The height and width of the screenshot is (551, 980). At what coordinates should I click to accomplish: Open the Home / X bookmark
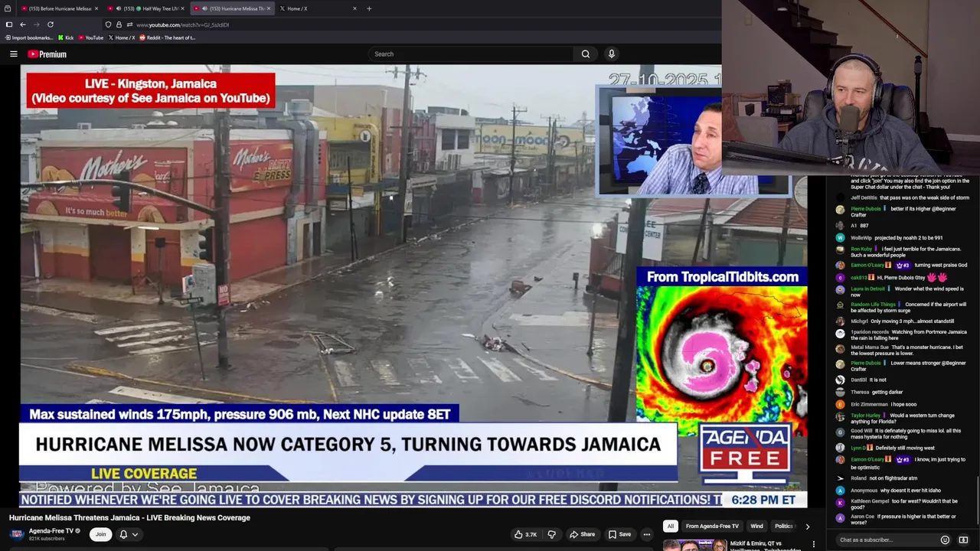(x=122, y=37)
